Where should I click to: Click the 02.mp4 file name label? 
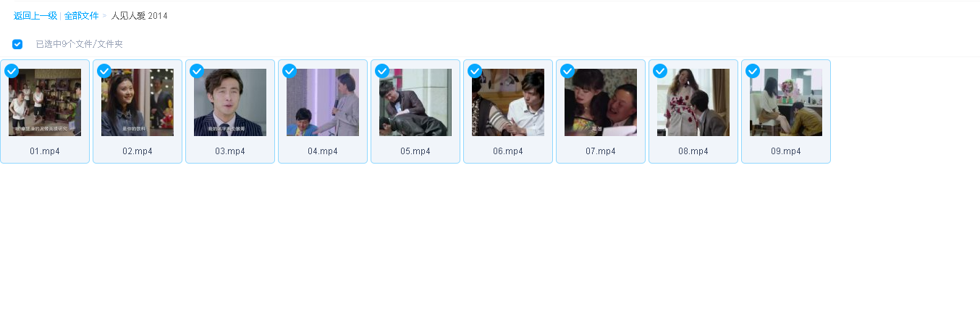[x=138, y=151]
